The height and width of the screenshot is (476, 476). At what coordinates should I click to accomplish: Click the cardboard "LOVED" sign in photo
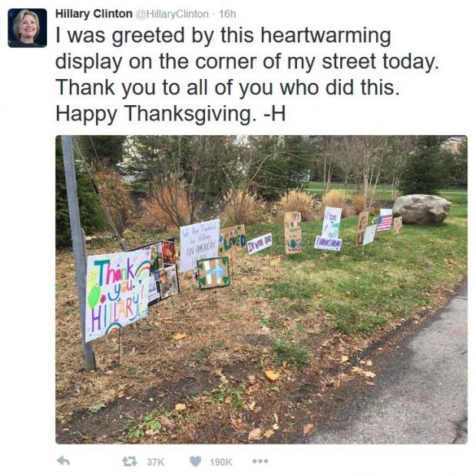232,239
